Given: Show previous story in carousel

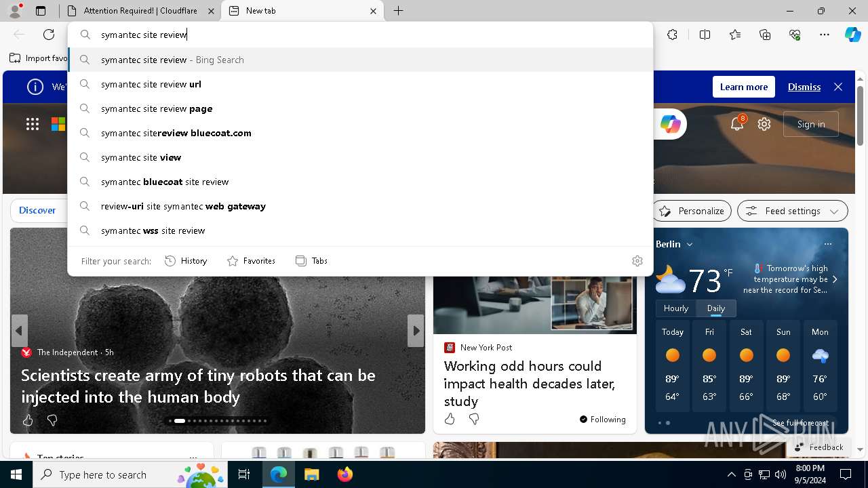Looking at the screenshot, I should (19, 331).
